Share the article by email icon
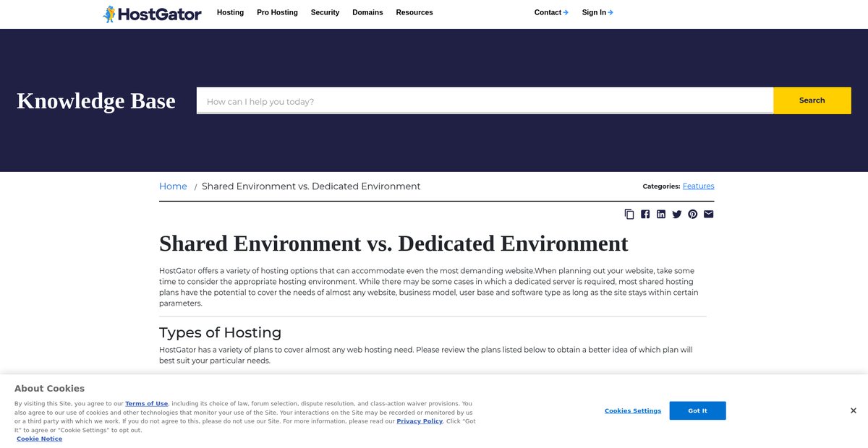Screen dimensions: 868x448 click(x=709, y=214)
